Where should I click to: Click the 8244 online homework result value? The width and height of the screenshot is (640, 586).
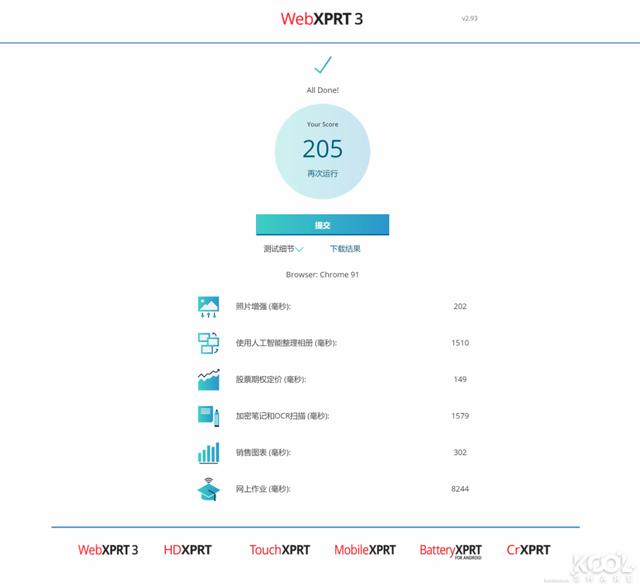(460, 489)
